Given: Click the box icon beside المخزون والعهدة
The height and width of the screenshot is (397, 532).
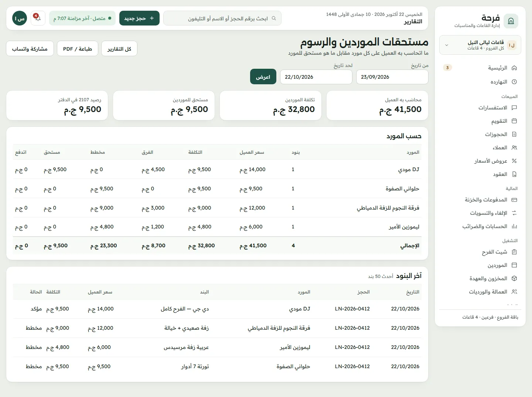Looking at the screenshot, I should [x=514, y=278].
